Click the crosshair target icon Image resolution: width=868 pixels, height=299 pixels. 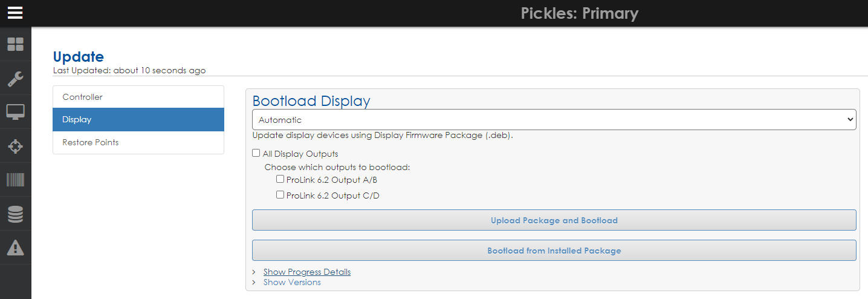15,146
